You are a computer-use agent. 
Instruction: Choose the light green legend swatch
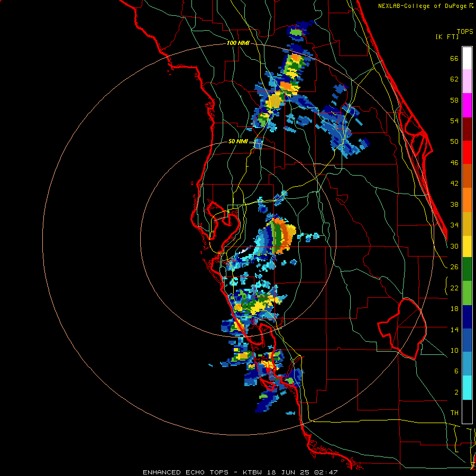[x=467, y=293]
